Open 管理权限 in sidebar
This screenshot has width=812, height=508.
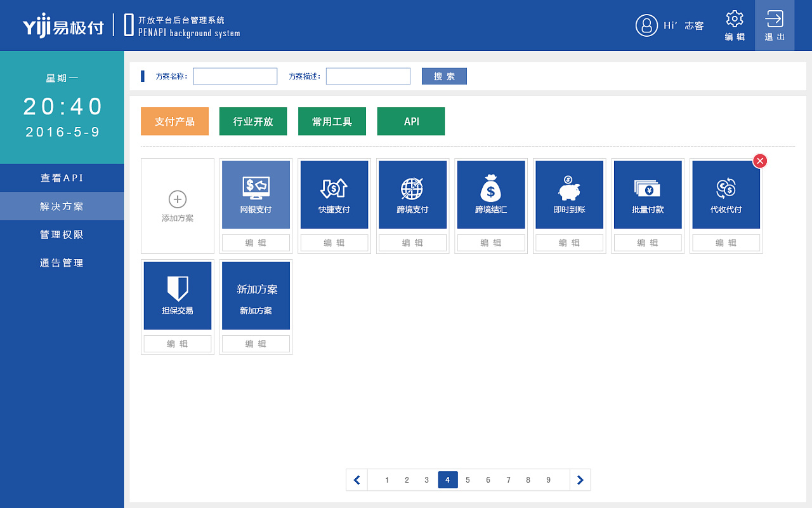point(62,234)
